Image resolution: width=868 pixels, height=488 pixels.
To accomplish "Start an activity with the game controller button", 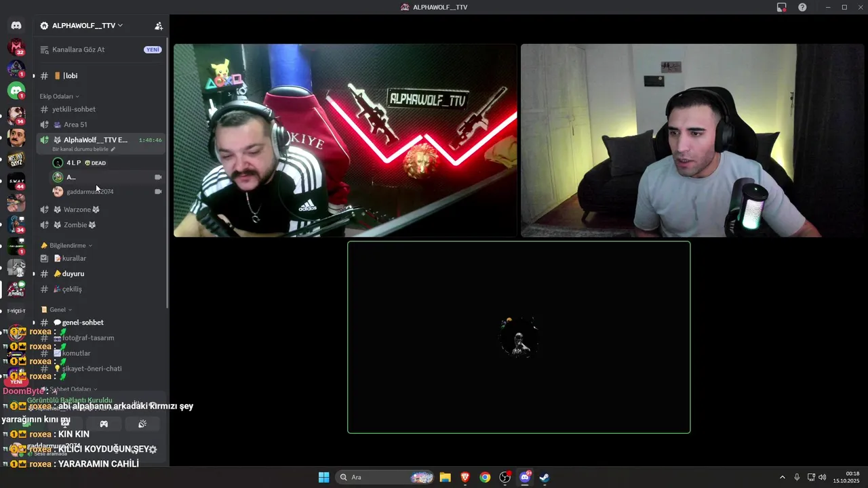I will tap(104, 424).
